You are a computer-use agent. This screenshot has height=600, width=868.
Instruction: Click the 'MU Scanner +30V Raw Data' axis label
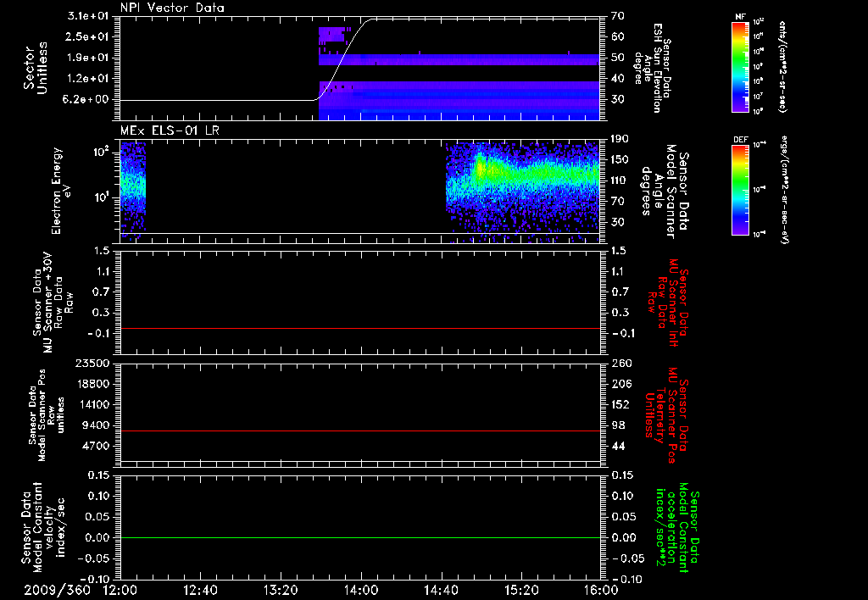pos(52,303)
